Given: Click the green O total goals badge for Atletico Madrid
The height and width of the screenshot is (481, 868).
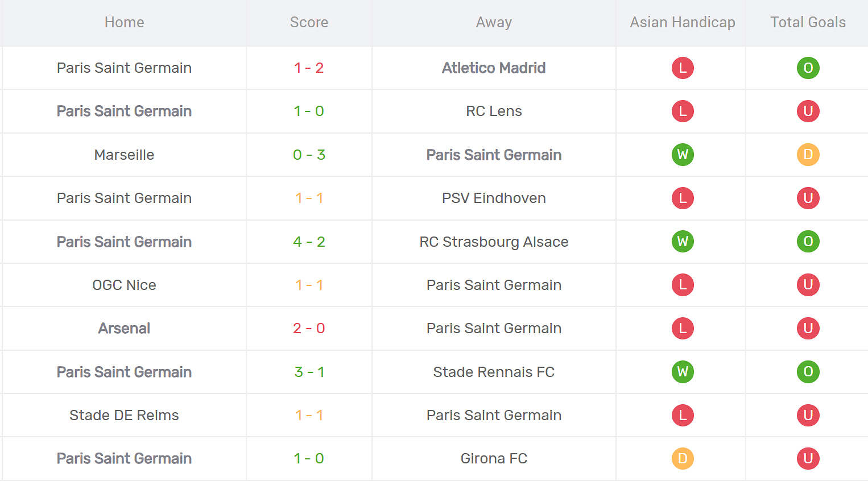Looking at the screenshot, I should [x=808, y=68].
